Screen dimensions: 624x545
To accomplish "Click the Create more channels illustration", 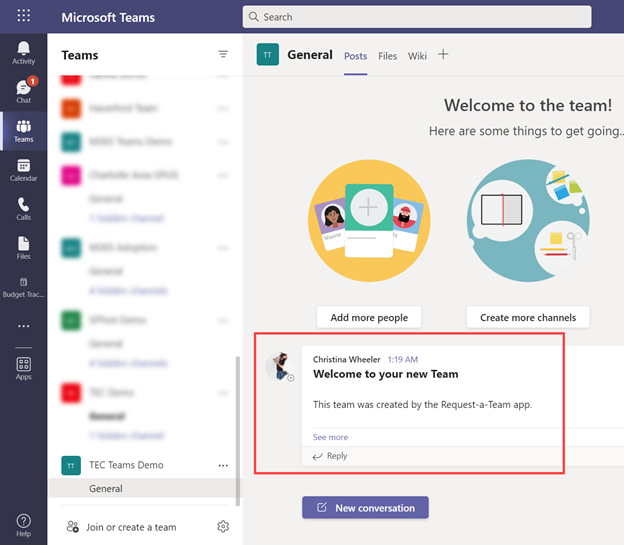I will 528,221.
